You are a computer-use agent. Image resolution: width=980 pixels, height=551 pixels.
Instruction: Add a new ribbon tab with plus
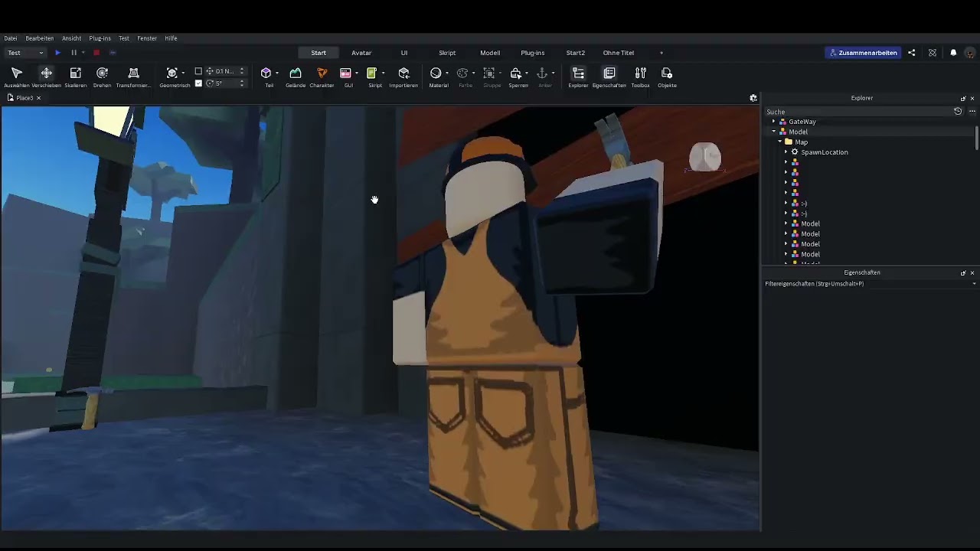pyautogui.click(x=661, y=53)
